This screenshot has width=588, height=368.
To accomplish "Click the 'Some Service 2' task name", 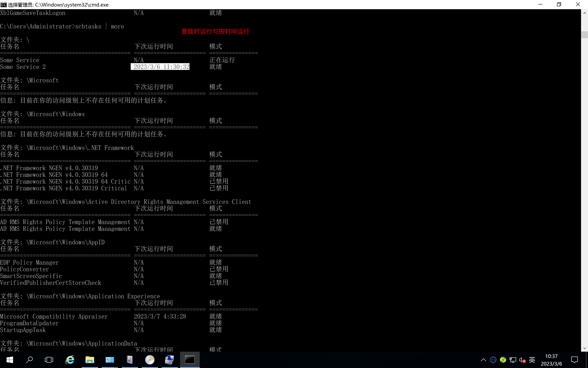I will (x=23, y=67).
